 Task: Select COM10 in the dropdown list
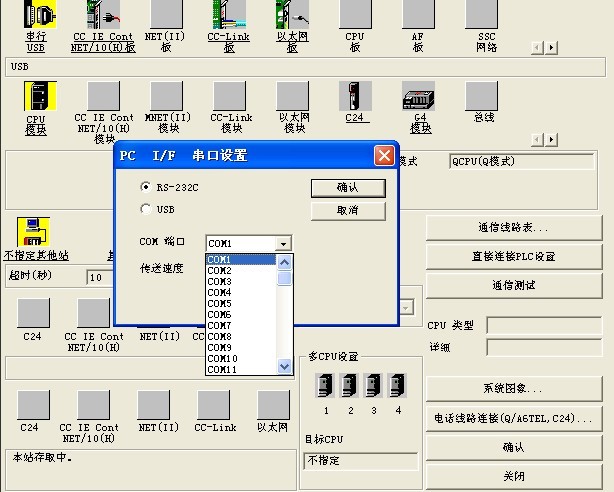(223, 359)
